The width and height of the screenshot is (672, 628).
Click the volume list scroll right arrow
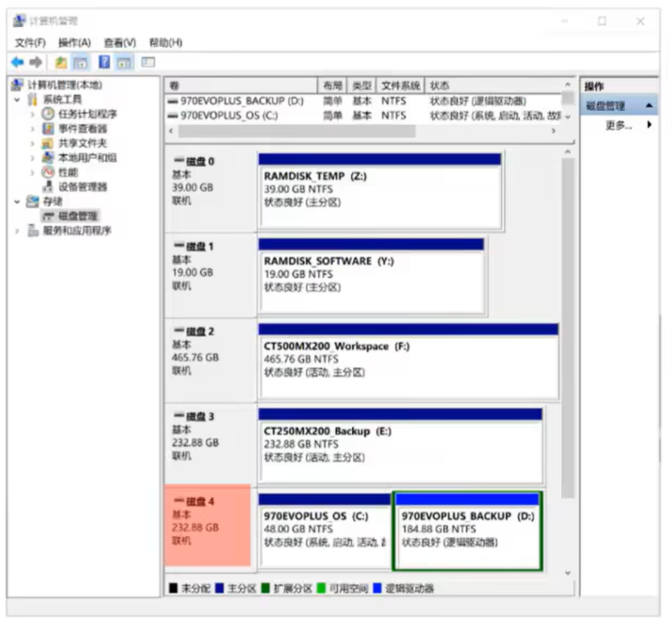pyautogui.click(x=554, y=130)
